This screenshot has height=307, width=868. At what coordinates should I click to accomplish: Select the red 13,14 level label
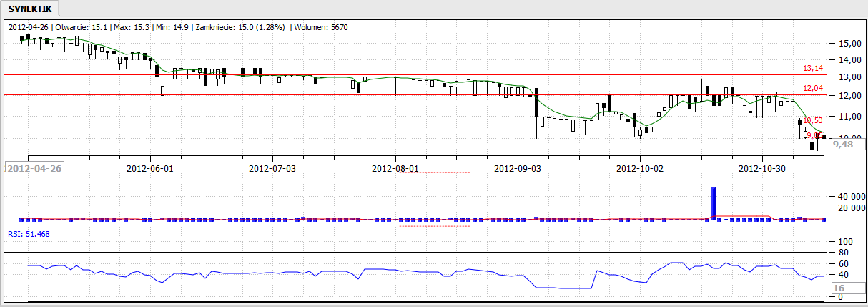pyautogui.click(x=813, y=69)
